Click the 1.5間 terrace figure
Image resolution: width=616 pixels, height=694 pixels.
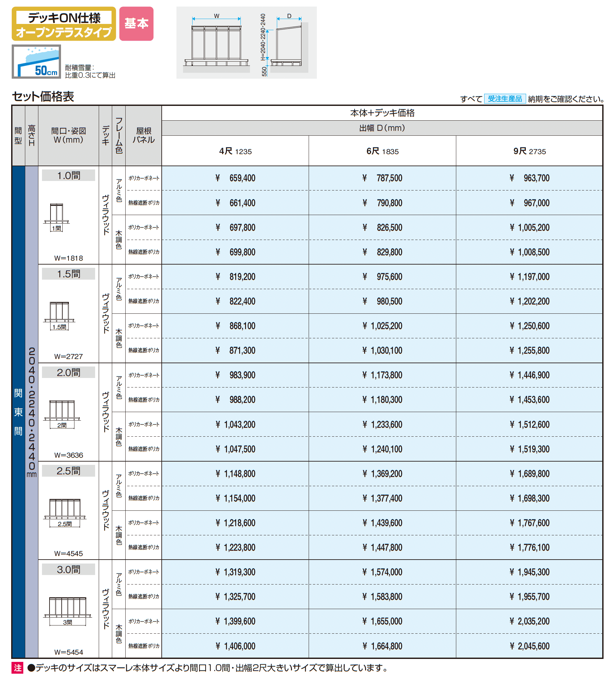[59, 316]
